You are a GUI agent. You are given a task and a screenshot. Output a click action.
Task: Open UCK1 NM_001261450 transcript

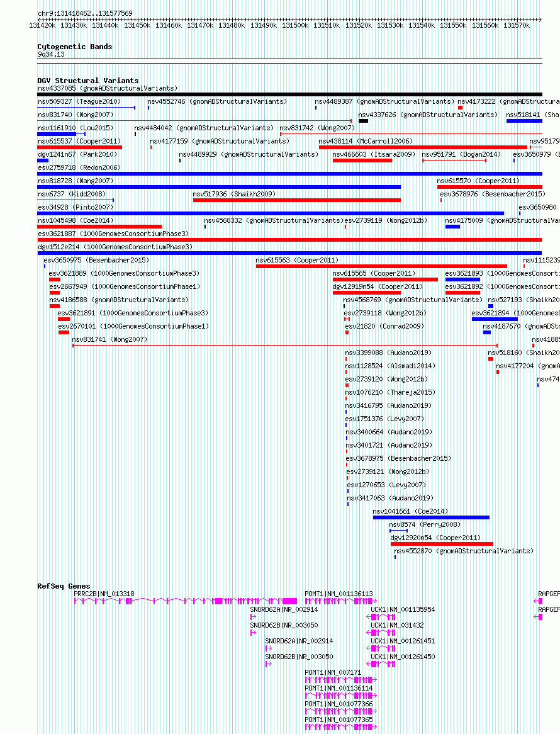pyautogui.click(x=403, y=657)
